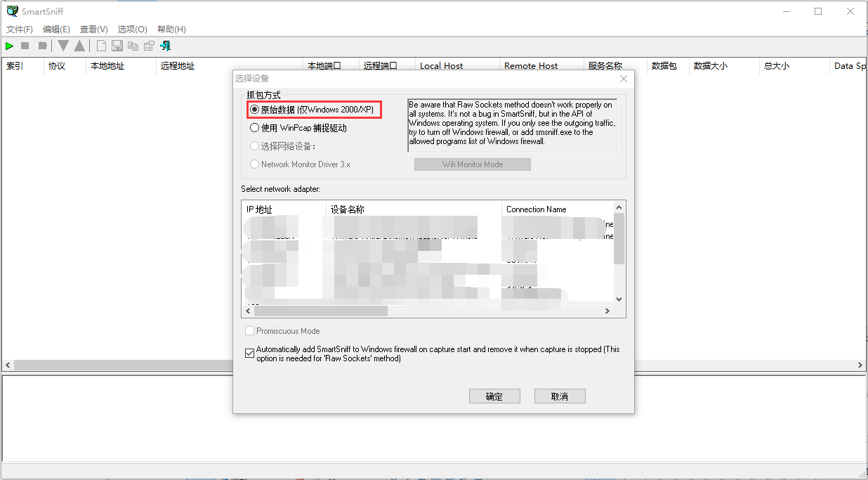Viewport: 868px width, 480px height.
Task: Click adapter list scroll up arrow
Action: pos(619,207)
